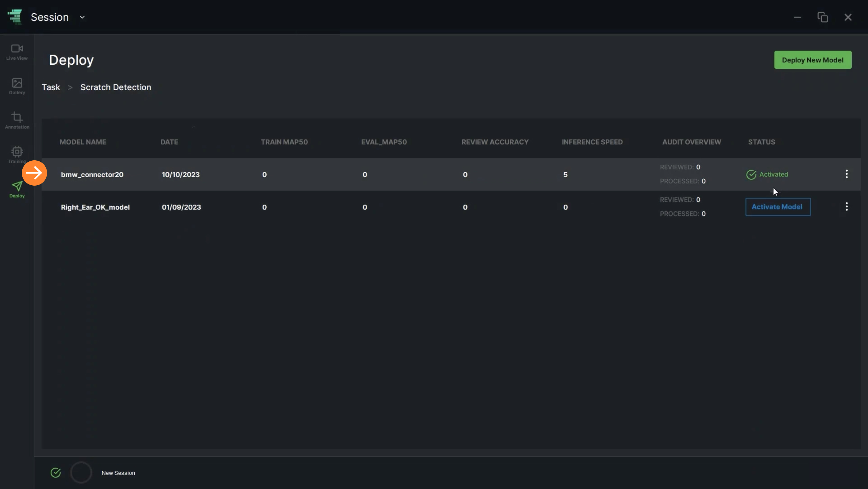Close the application window
The height and width of the screenshot is (489, 868).
[848, 17]
